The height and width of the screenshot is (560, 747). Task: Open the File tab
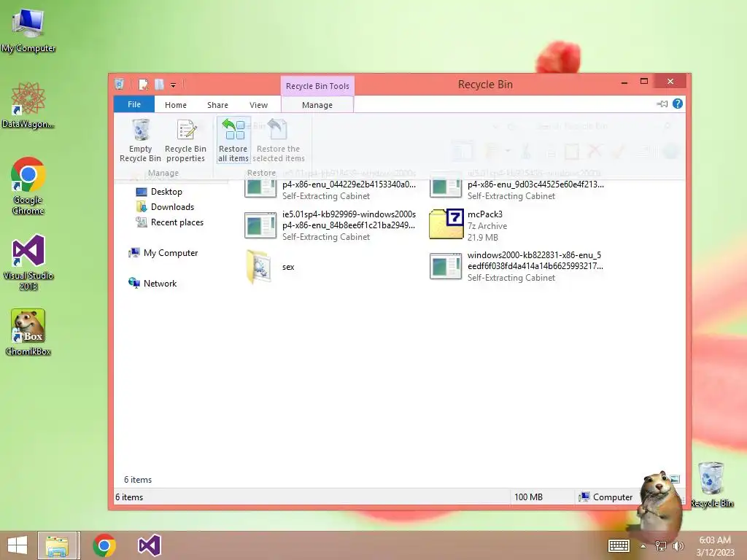coord(134,104)
